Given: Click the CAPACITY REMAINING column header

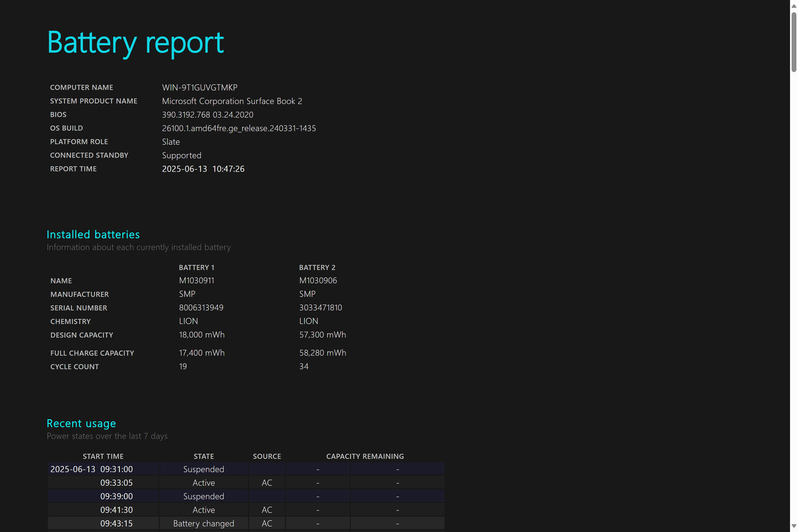Looking at the screenshot, I should 365,456.
